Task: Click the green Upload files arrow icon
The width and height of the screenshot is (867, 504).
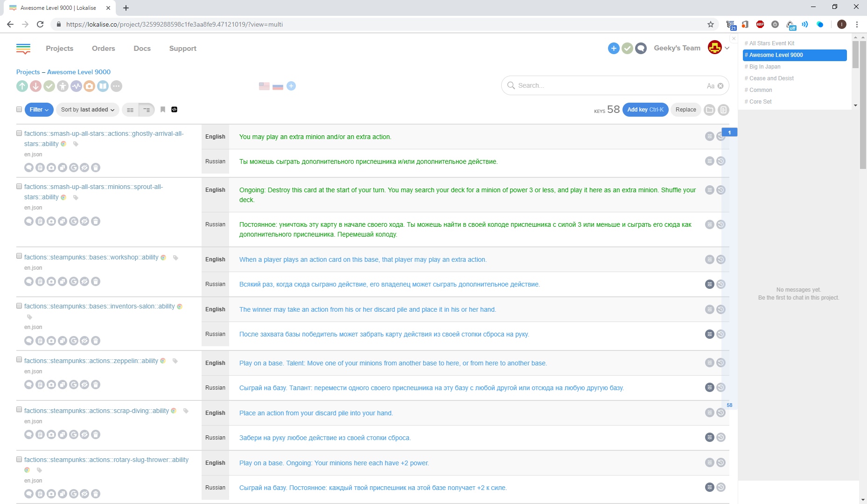Action: [x=22, y=86]
